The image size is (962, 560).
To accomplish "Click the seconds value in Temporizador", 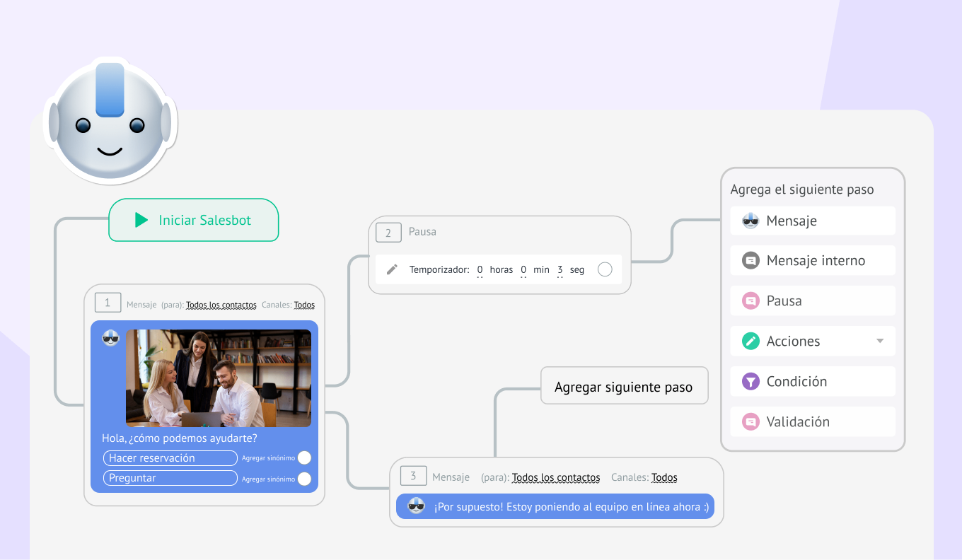I will click(x=560, y=269).
